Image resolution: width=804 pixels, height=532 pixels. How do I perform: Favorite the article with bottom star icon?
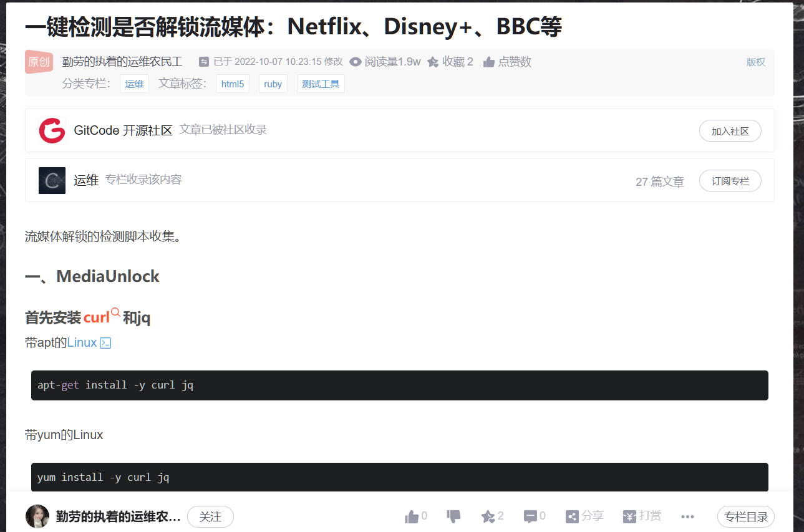488,516
